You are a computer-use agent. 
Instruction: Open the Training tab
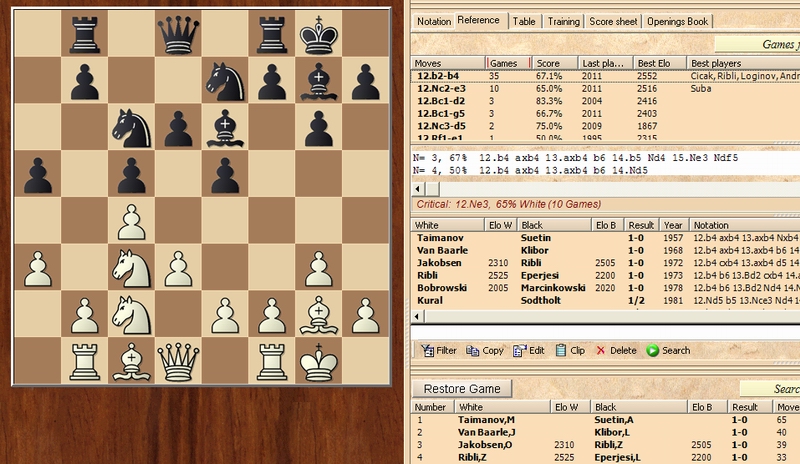tap(563, 21)
